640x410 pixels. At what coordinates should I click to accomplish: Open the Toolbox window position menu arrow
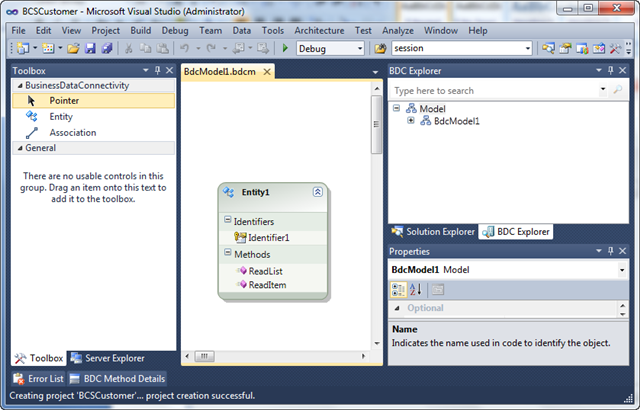coord(146,71)
